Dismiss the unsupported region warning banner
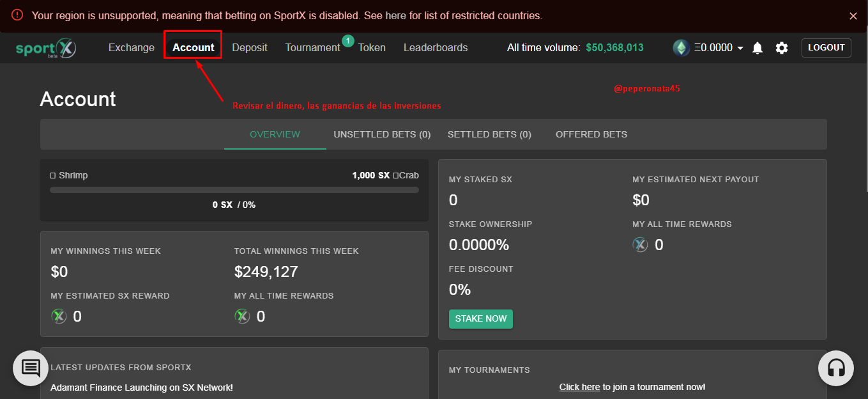The height and width of the screenshot is (399, 868). tap(853, 16)
